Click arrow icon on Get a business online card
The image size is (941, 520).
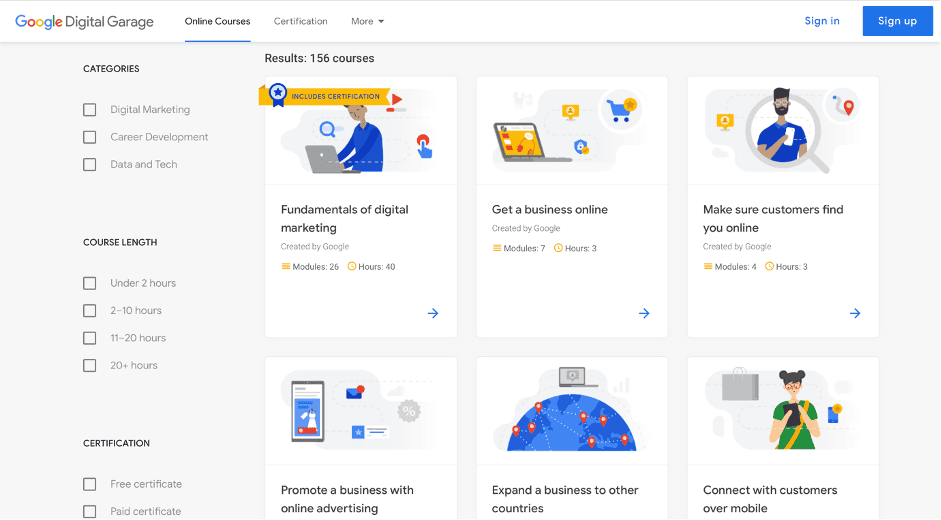click(644, 313)
